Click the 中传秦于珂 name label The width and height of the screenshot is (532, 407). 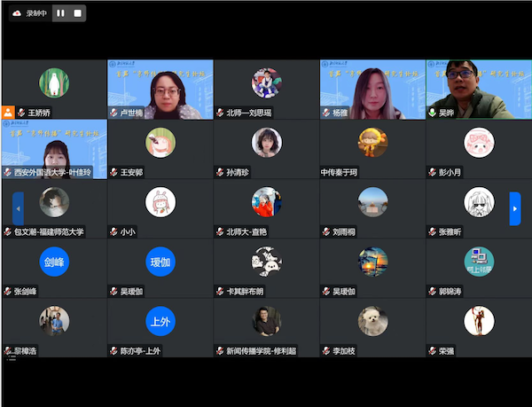pos(339,172)
